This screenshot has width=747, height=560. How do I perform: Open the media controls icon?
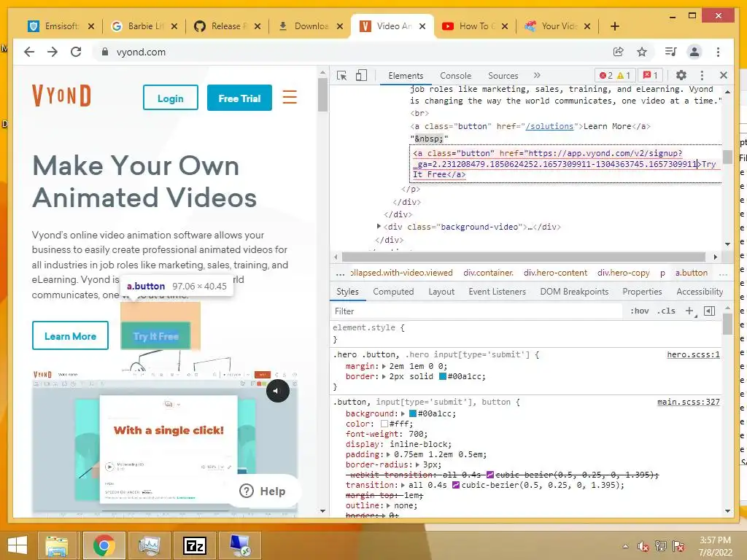(671, 52)
